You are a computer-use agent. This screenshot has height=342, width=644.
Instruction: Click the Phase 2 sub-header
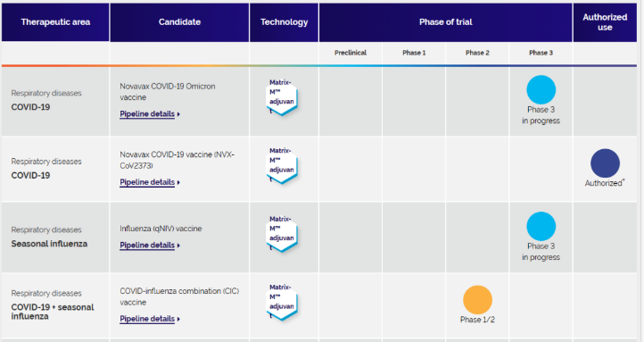[477, 53]
